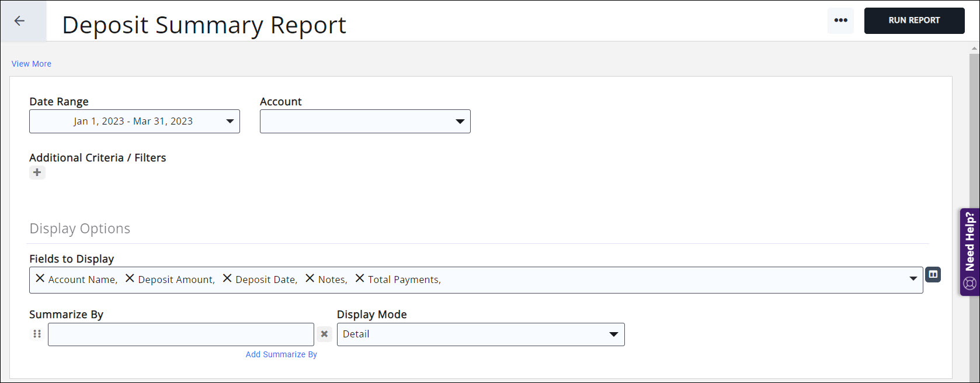The image size is (980, 383).
Task: Remove Account Name field from display
Action: pyautogui.click(x=40, y=278)
